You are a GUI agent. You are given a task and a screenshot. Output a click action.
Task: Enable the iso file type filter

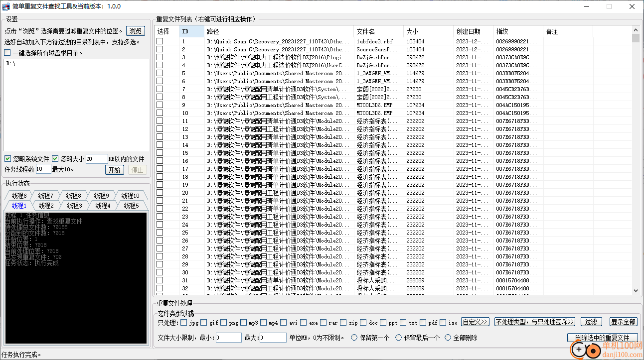coord(443,322)
